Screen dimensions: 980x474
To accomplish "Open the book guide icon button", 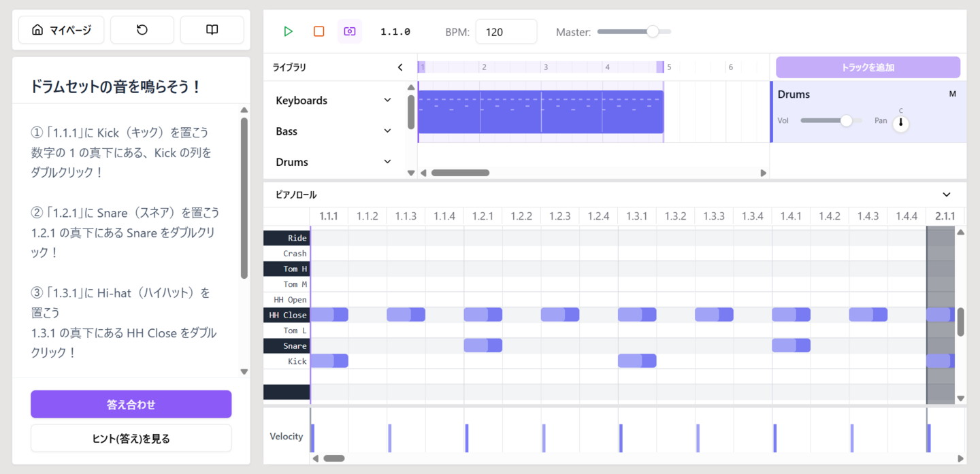I will tap(212, 30).
